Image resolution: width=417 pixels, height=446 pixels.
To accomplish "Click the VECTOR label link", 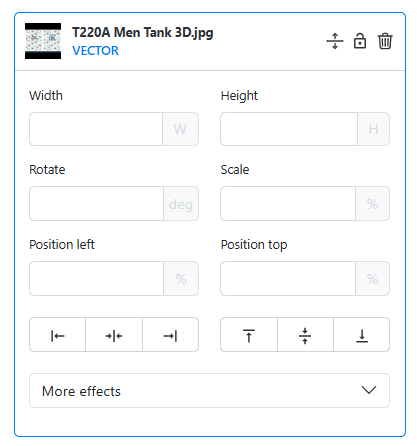I will tap(95, 51).
